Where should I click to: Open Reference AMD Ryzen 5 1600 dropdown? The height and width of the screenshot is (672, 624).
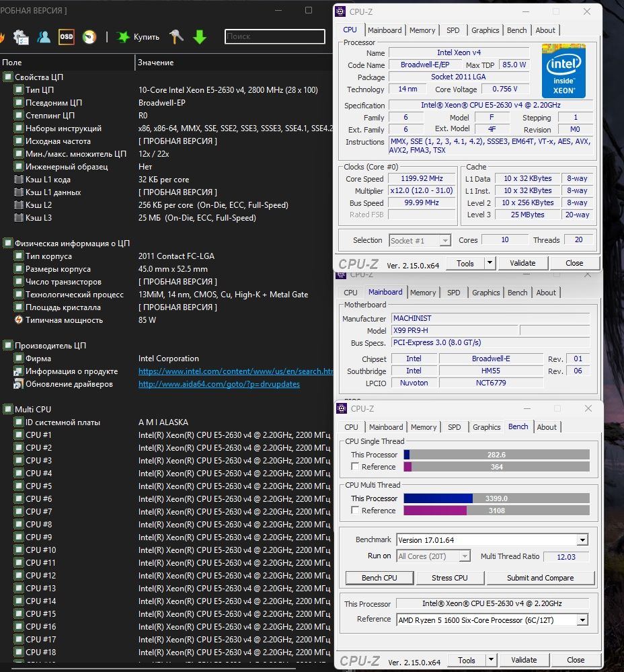pos(582,620)
